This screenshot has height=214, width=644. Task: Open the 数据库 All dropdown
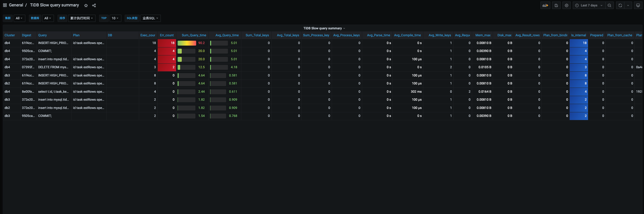coord(48,18)
